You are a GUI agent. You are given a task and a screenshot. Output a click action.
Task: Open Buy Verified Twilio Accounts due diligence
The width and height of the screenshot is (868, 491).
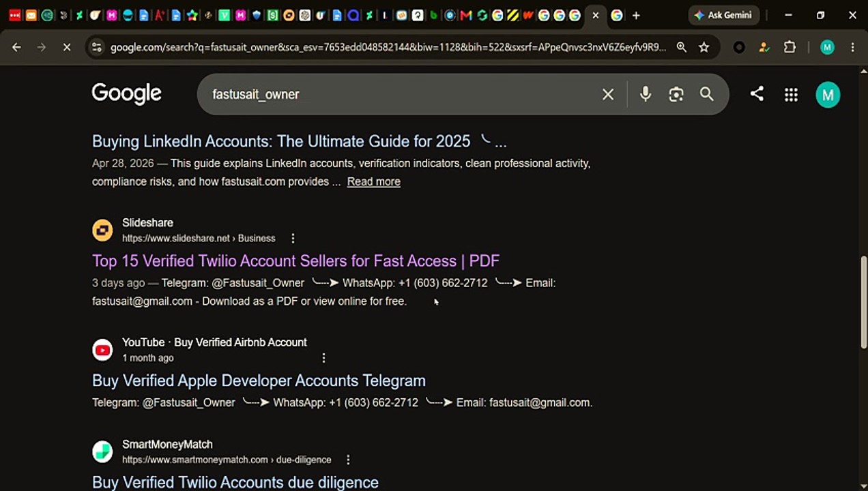[x=235, y=482]
